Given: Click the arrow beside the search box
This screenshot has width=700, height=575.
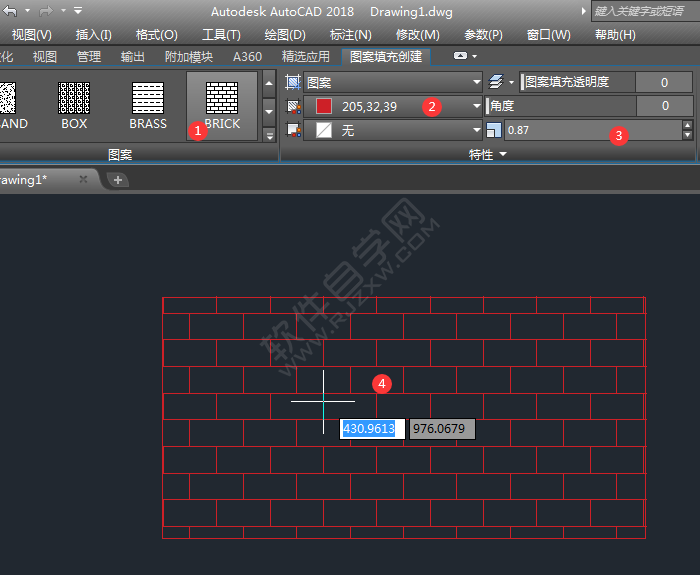Looking at the screenshot, I should pos(583,11).
